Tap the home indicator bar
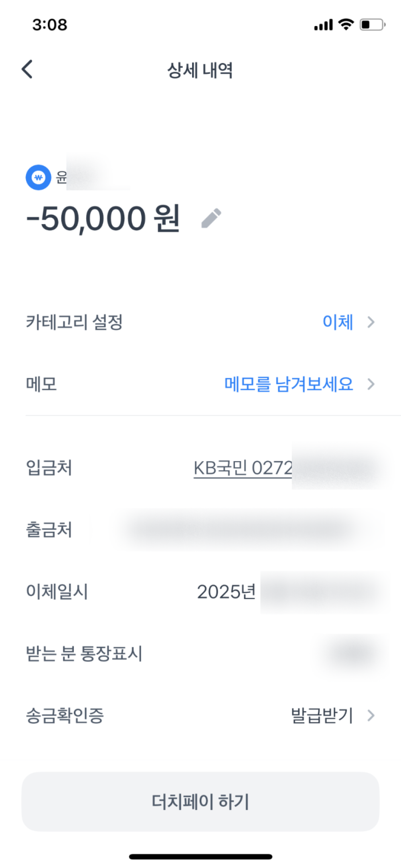401x868 pixels. (200, 857)
